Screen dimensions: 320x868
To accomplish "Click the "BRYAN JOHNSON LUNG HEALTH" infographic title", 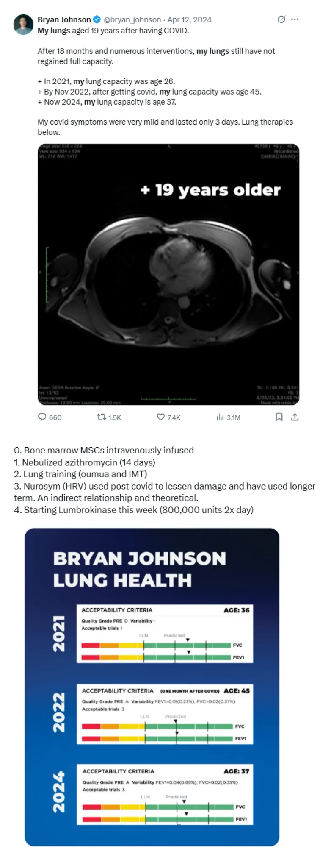I will point(139,569).
